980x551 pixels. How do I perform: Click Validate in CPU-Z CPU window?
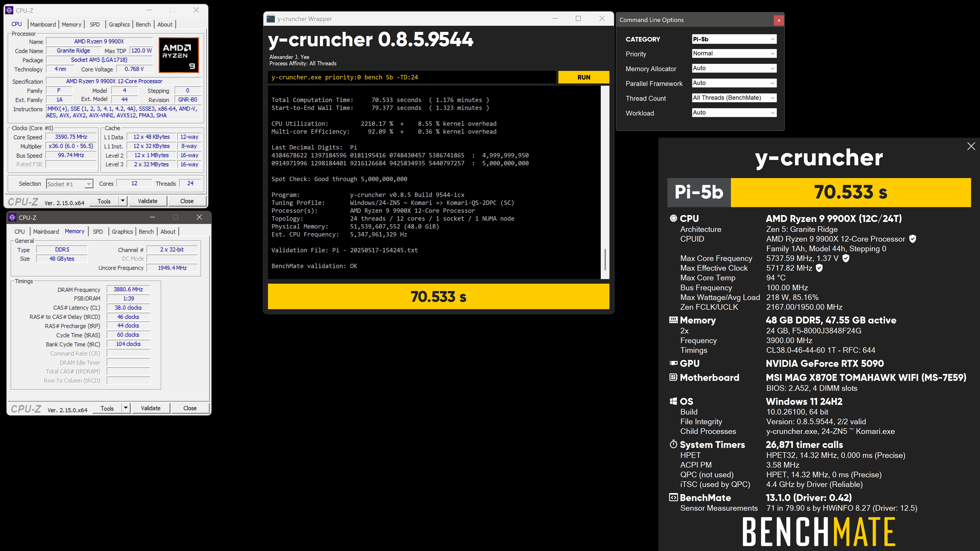pos(148,201)
